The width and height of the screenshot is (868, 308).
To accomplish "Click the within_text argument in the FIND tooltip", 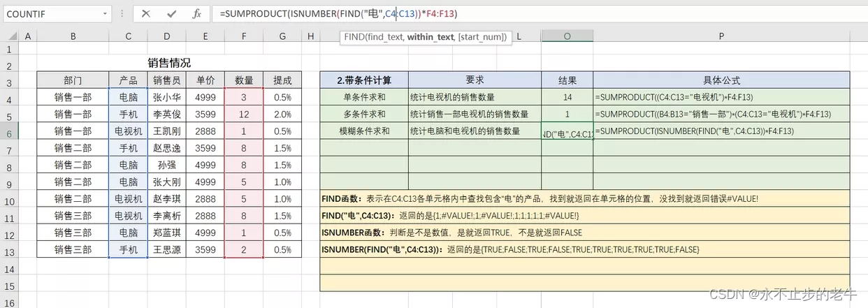I will pos(431,36).
